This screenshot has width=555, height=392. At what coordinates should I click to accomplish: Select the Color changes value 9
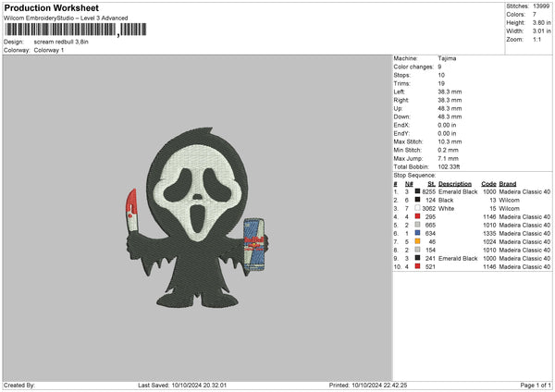(439, 67)
